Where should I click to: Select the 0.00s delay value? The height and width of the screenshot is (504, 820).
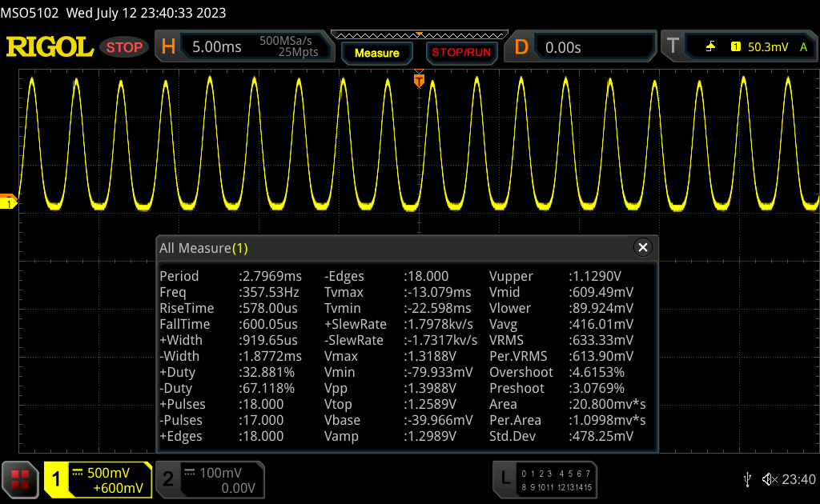tap(563, 47)
